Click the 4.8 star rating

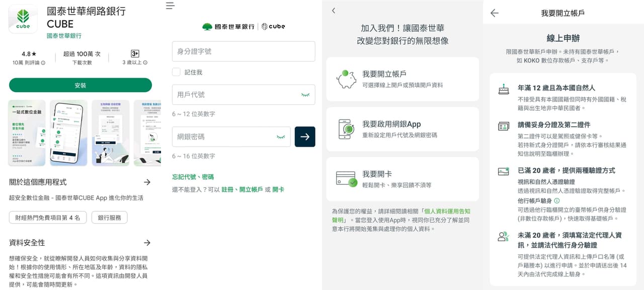(x=29, y=54)
